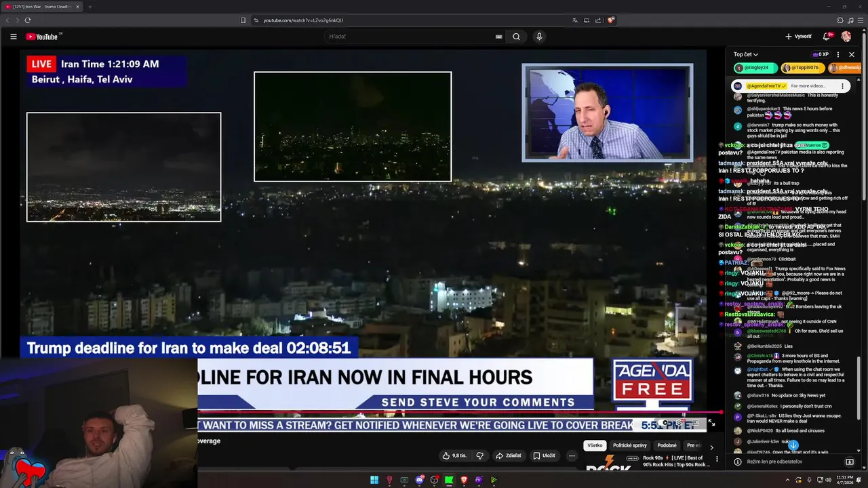
Task: Dislike the video with thumbs down
Action: 479,455
